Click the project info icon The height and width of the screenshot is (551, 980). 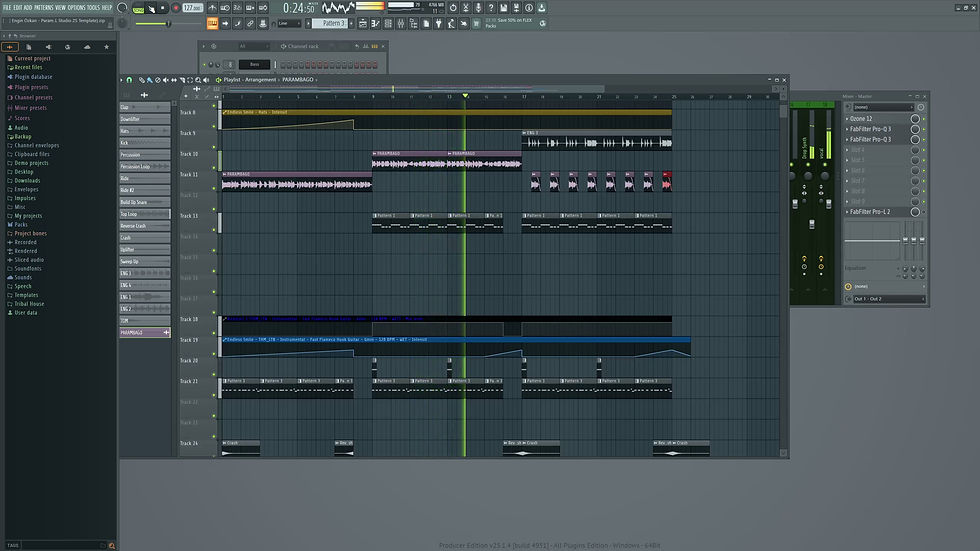tap(529, 7)
